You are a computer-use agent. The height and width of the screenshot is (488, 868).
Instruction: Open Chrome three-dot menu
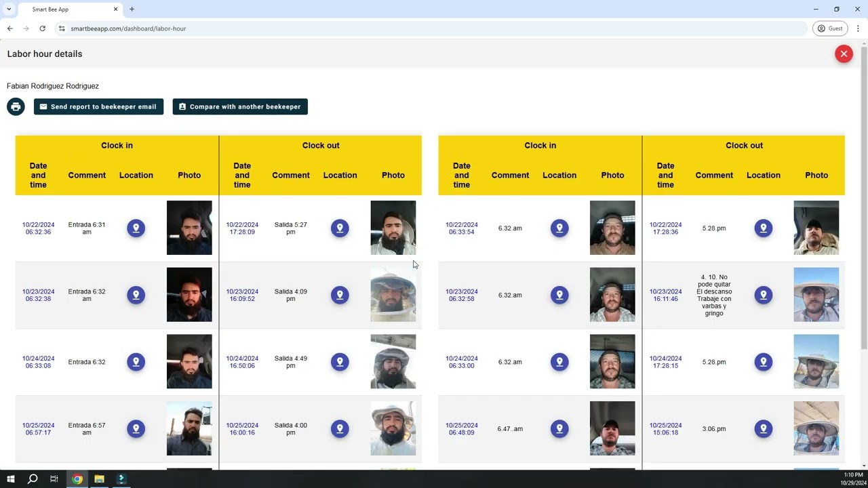click(858, 28)
